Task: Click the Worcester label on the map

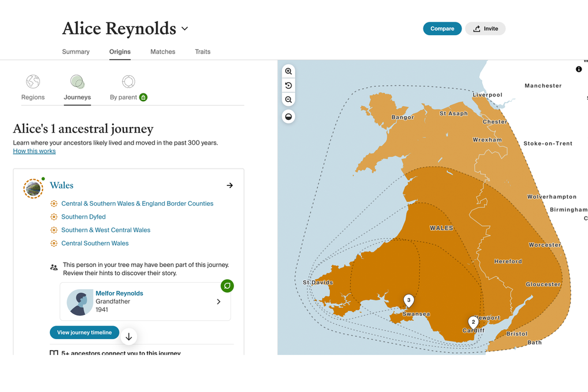Action: pyautogui.click(x=545, y=245)
